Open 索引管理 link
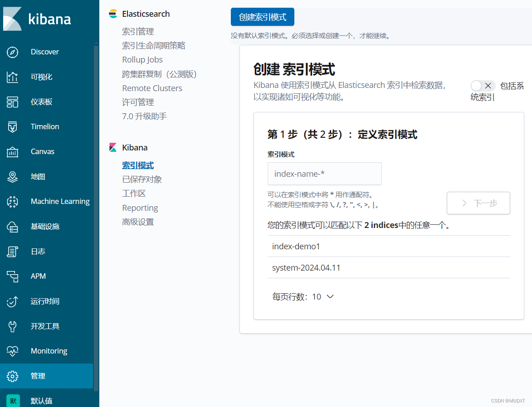 (138, 32)
